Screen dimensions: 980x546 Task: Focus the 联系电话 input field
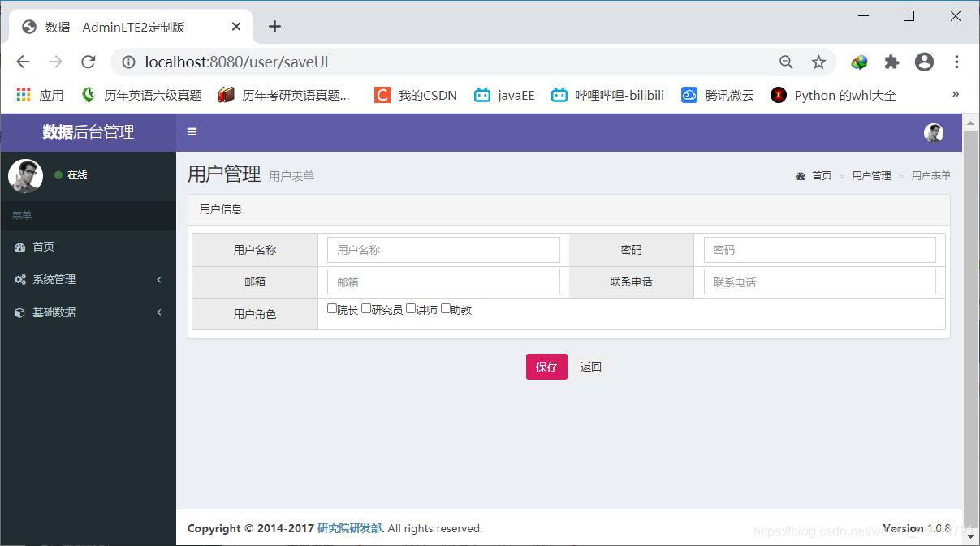pos(820,282)
